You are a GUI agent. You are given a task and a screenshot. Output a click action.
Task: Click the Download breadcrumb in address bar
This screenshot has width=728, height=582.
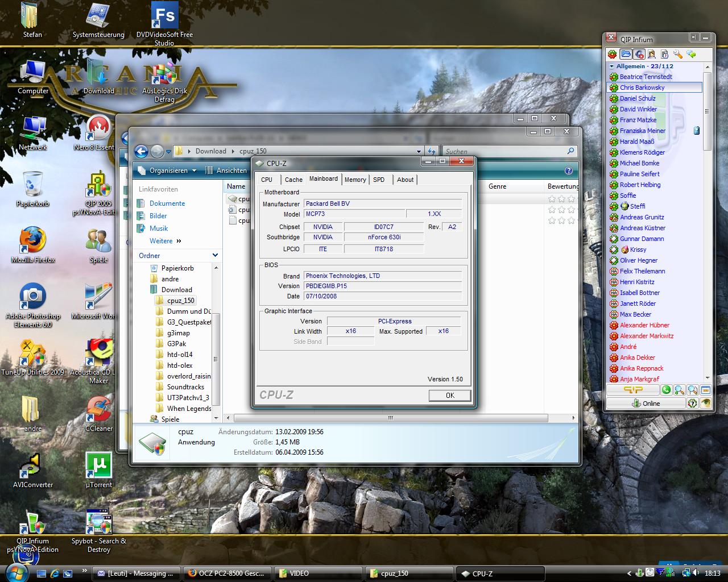coord(210,151)
